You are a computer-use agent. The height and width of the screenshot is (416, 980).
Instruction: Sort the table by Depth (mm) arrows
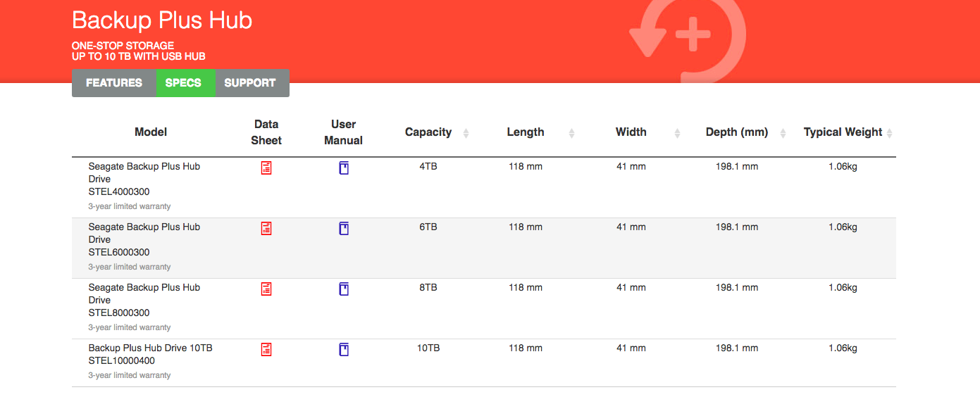pyautogui.click(x=783, y=133)
